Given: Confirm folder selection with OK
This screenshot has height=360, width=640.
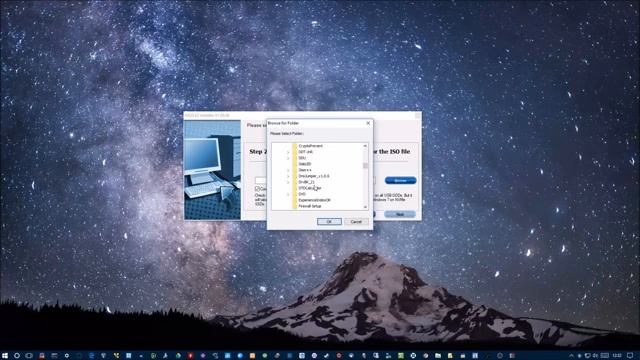Looking at the screenshot, I should click(x=329, y=222).
